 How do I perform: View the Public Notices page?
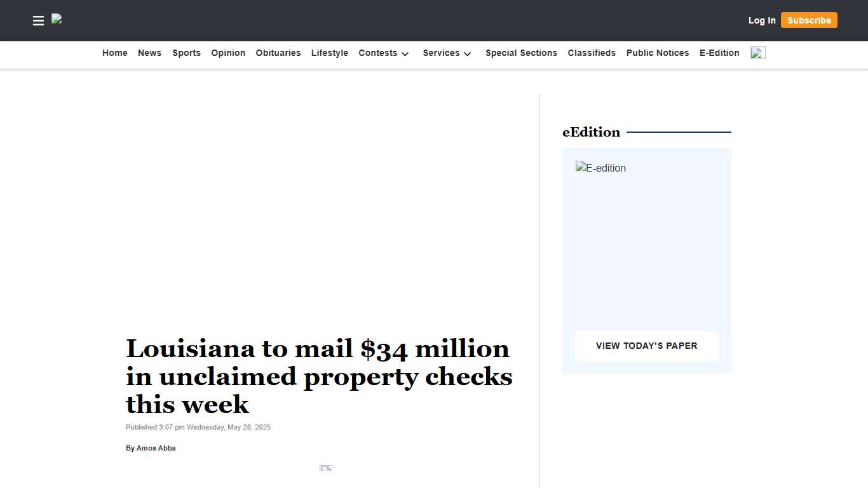(x=657, y=53)
